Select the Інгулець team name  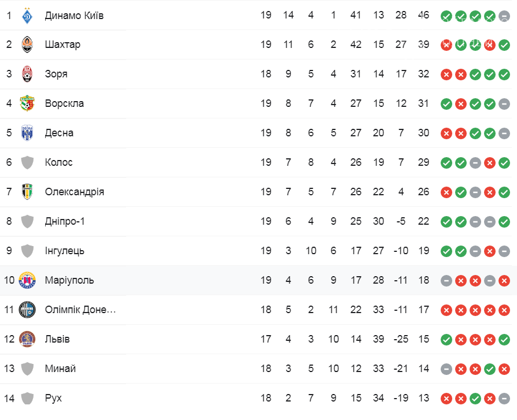[65, 251]
